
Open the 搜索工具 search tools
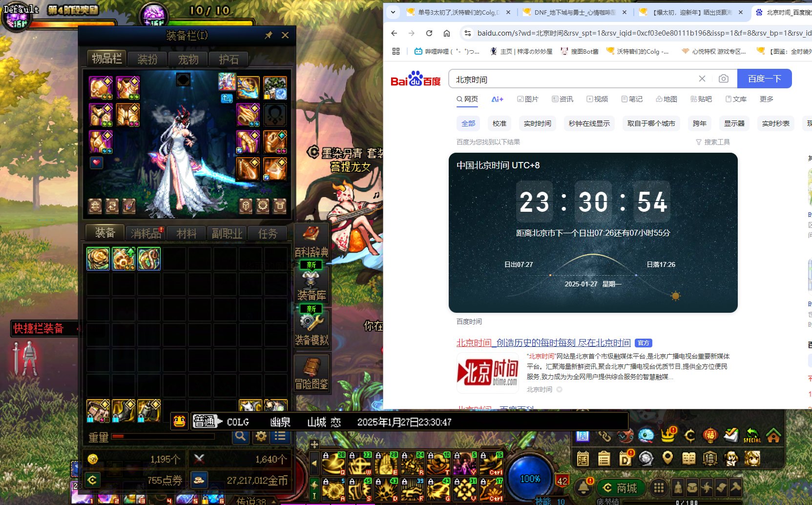713,142
